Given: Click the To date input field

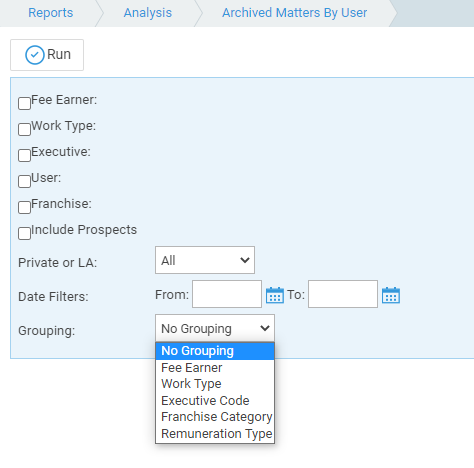Looking at the screenshot, I should pyautogui.click(x=343, y=294).
